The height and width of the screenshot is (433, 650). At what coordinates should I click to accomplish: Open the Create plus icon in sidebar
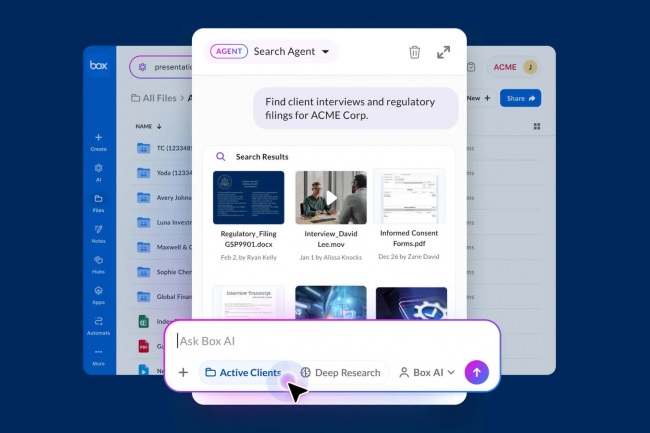coord(98,138)
